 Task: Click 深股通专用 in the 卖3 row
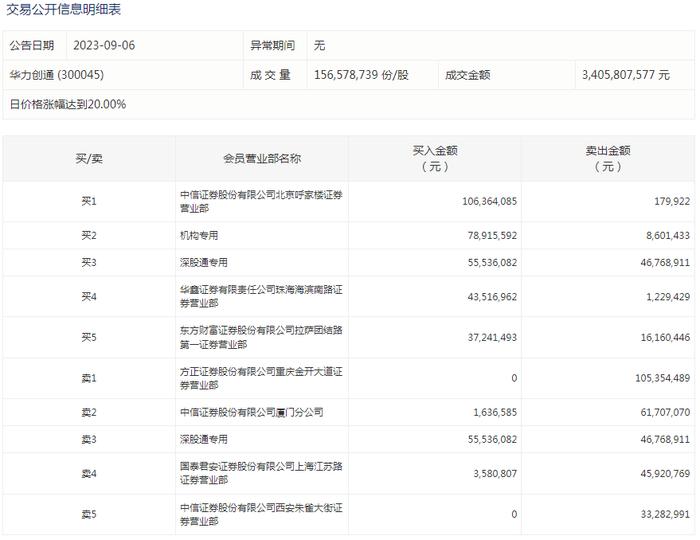[204, 440]
